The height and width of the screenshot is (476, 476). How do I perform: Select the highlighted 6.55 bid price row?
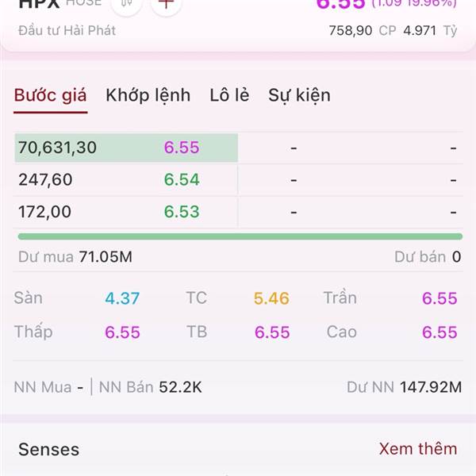pyautogui.click(x=126, y=148)
